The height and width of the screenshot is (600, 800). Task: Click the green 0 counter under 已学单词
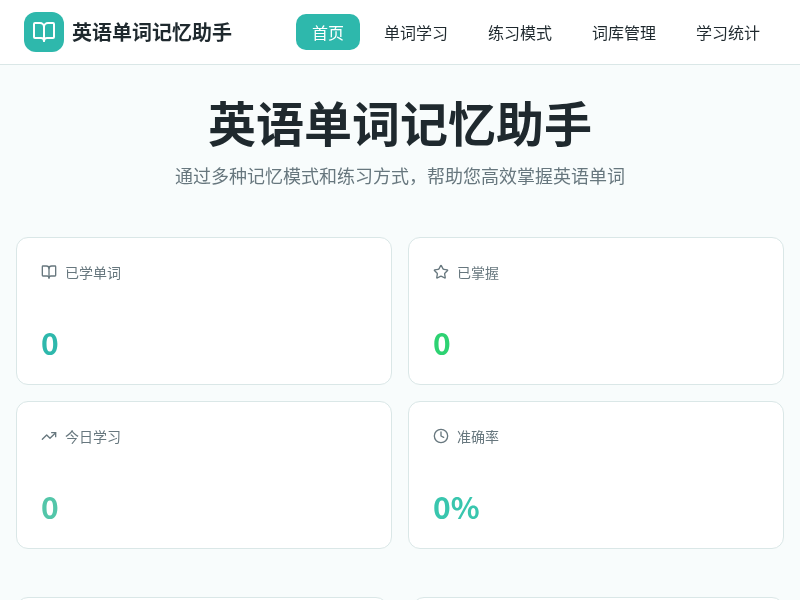click(50, 344)
